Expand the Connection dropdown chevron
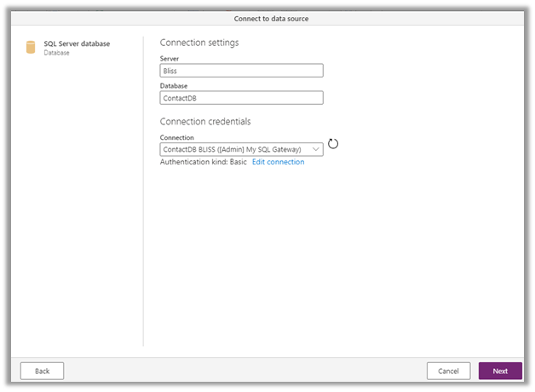Image resolution: width=535 pixels, height=392 pixels. [x=316, y=149]
